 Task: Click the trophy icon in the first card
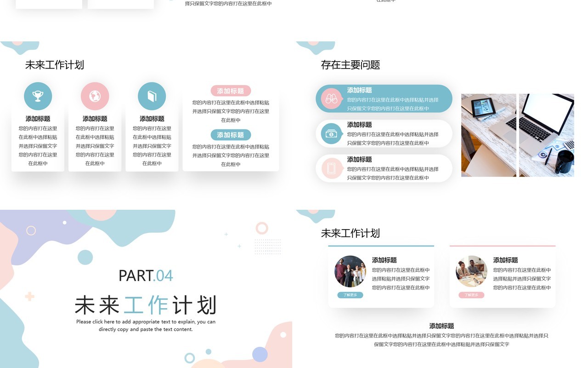pyautogui.click(x=38, y=96)
